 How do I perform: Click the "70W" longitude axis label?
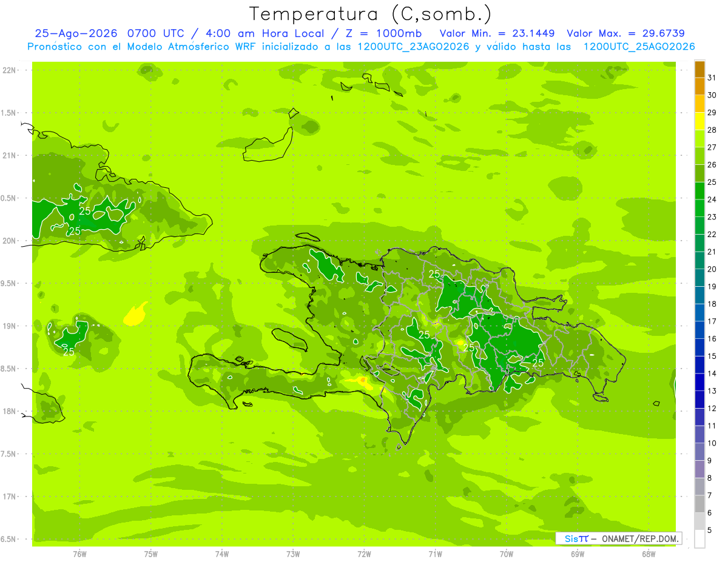tap(507, 554)
